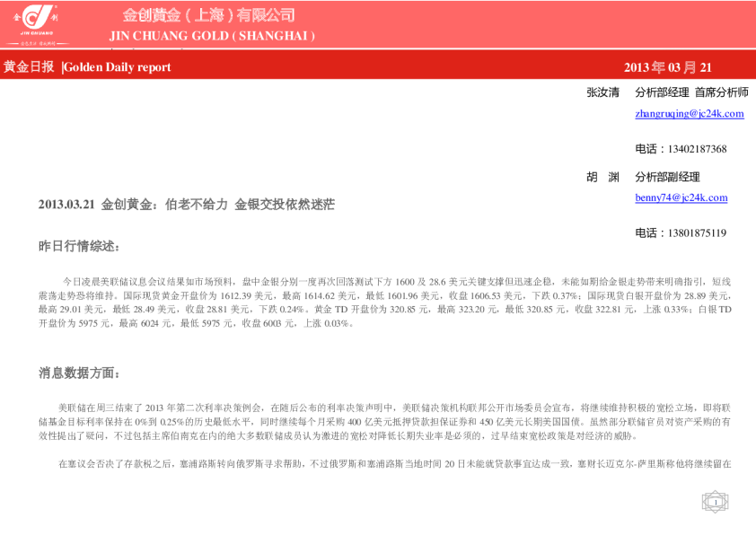
Task: Click the page number 1 emblem
Action: [715, 501]
